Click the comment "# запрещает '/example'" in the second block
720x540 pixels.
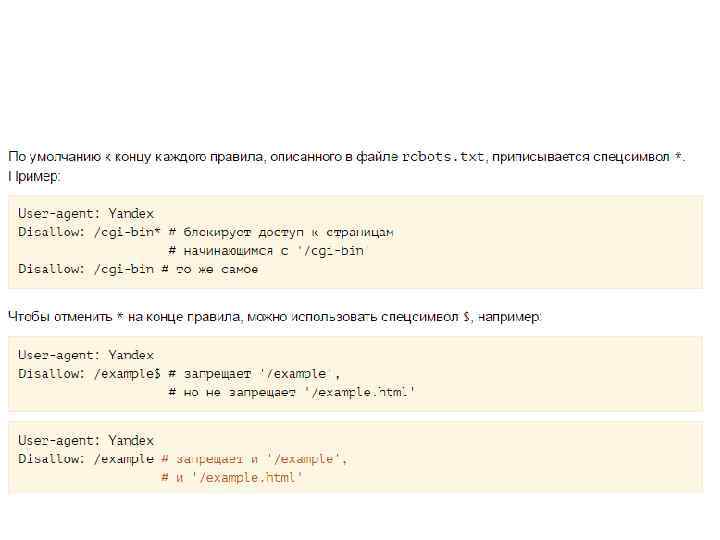coord(255,374)
